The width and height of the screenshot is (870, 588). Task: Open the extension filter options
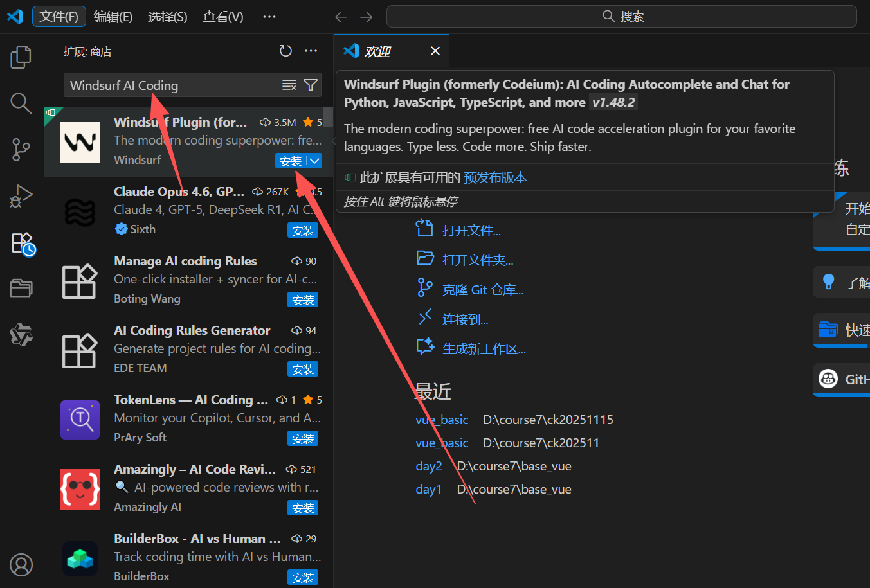click(x=310, y=85)
